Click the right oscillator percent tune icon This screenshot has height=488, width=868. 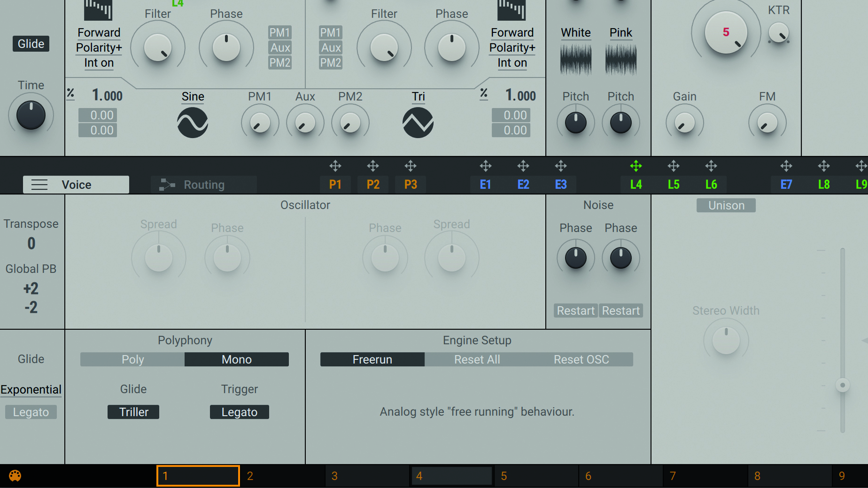pos(484,93)
